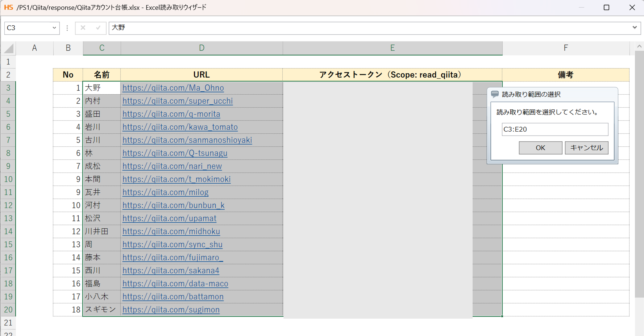Maximize the Excel wizard window
644x336 pixels.
tap(606, 7)
